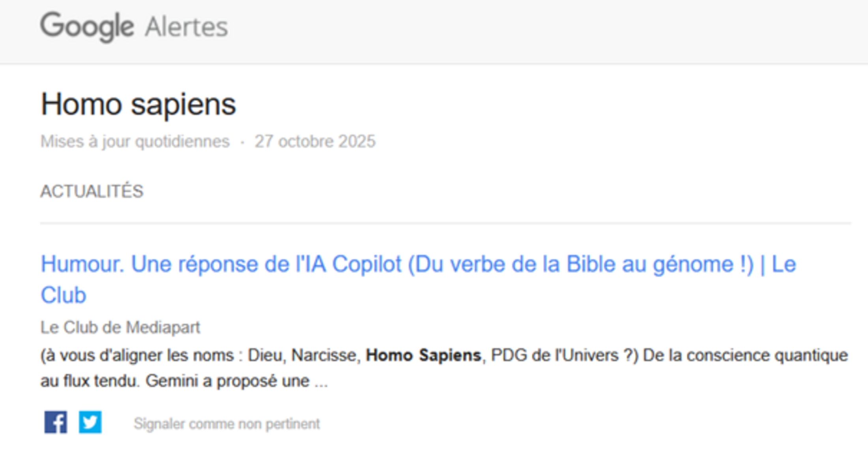
Task: Click the word Club on headline's second line
Action: click(64, 295)
